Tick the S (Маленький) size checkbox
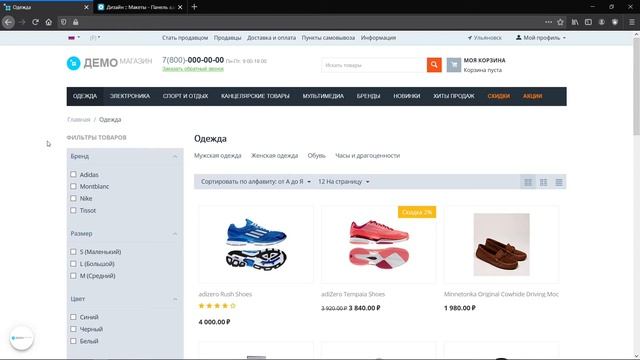 (x=73, y=252)
